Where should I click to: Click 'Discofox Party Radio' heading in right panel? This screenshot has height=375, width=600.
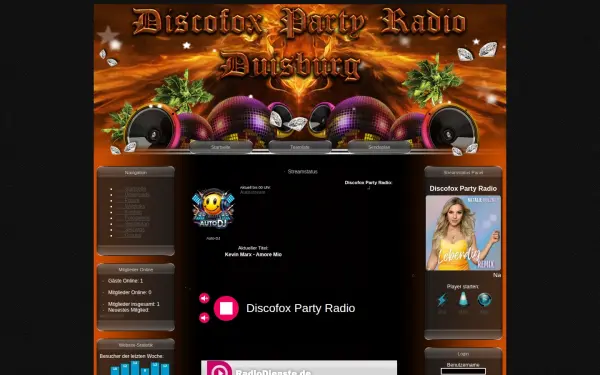463,189
